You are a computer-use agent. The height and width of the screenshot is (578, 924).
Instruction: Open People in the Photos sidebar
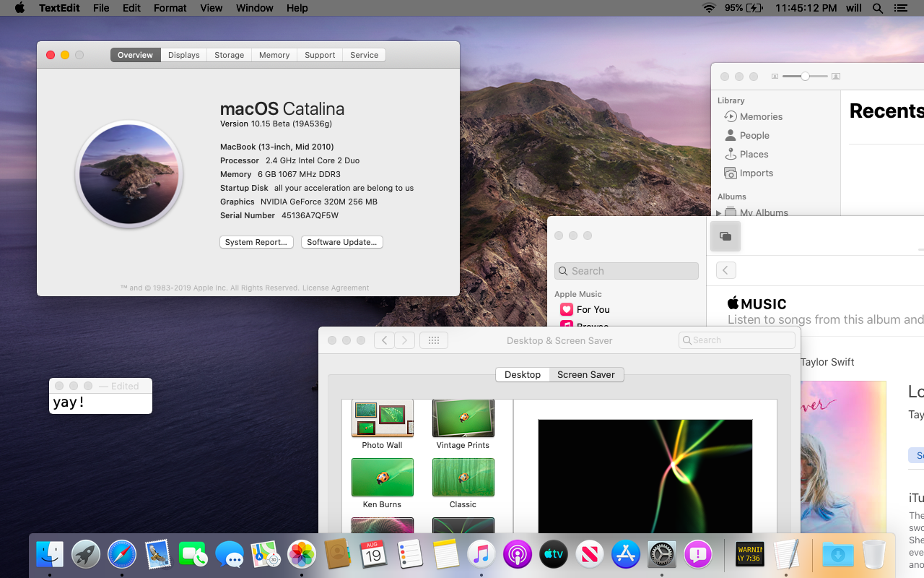[x=747, y=135]
